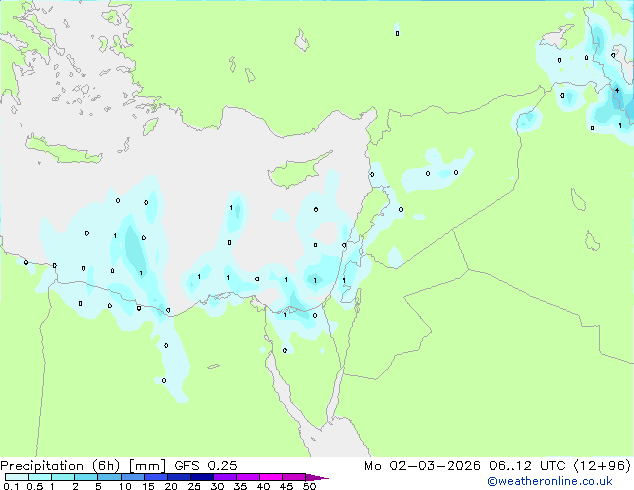
Task: Click the "[mm]" unit label
Action: coord(147,466)
